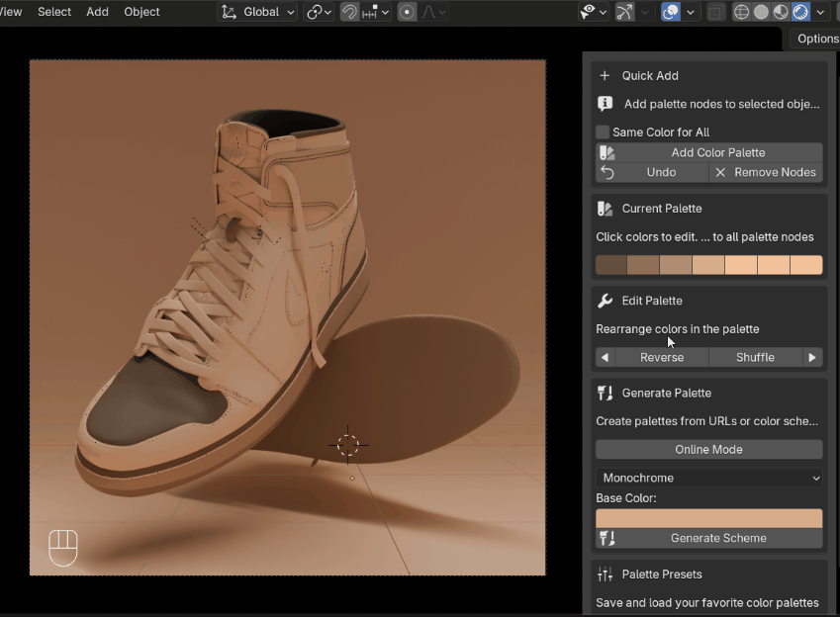This screenshot has height=617, width=840.
Task: Enable proportional editing mode
Action: click(x=407, y=12)
